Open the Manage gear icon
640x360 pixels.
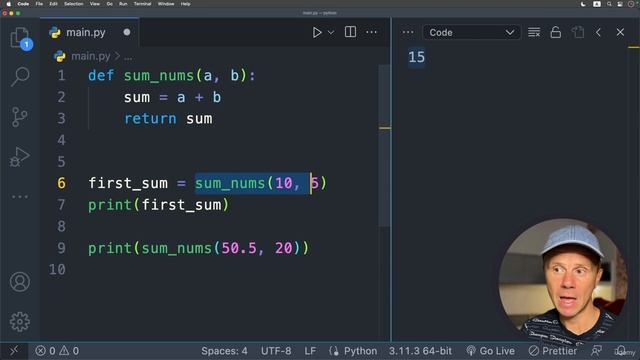(x=20, y=322)
